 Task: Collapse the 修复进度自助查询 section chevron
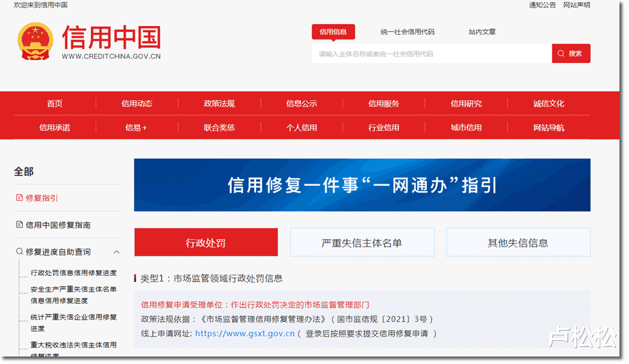pos(116,252)
